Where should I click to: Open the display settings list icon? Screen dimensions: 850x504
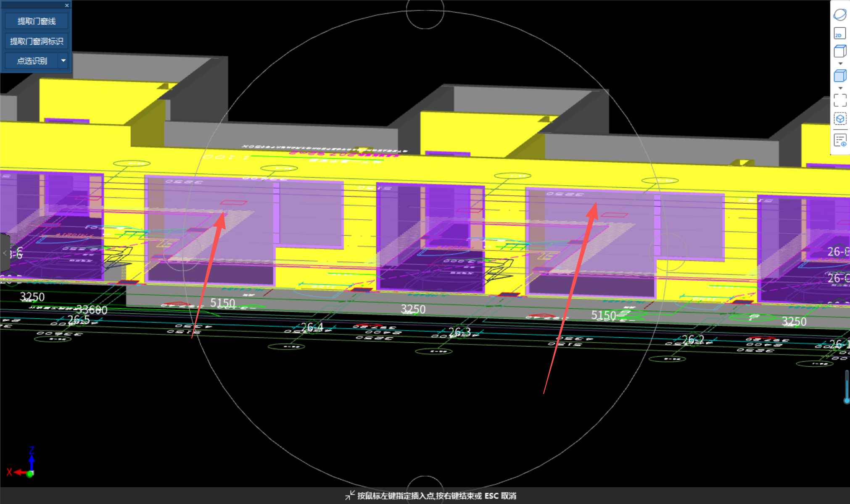click(839, 140)
